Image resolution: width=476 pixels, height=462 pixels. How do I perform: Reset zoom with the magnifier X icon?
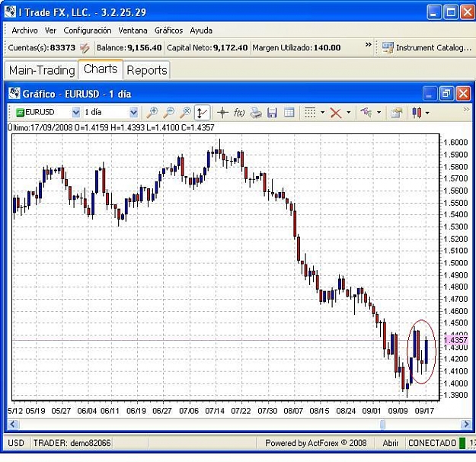[x=185, y=113]
